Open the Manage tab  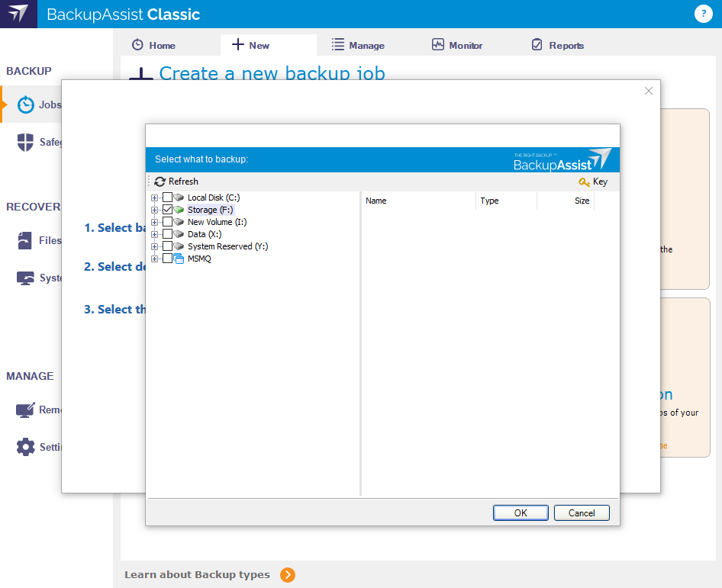[358, 45]
